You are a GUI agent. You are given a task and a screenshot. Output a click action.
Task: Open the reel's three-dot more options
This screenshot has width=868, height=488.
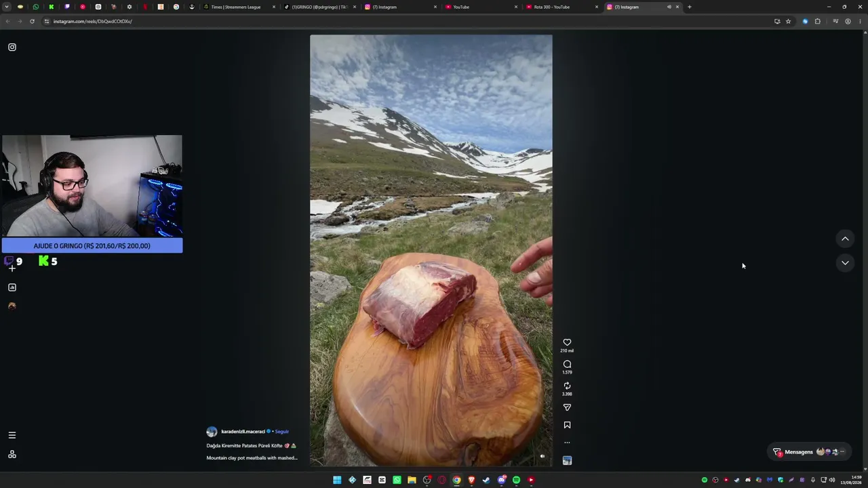567,443
